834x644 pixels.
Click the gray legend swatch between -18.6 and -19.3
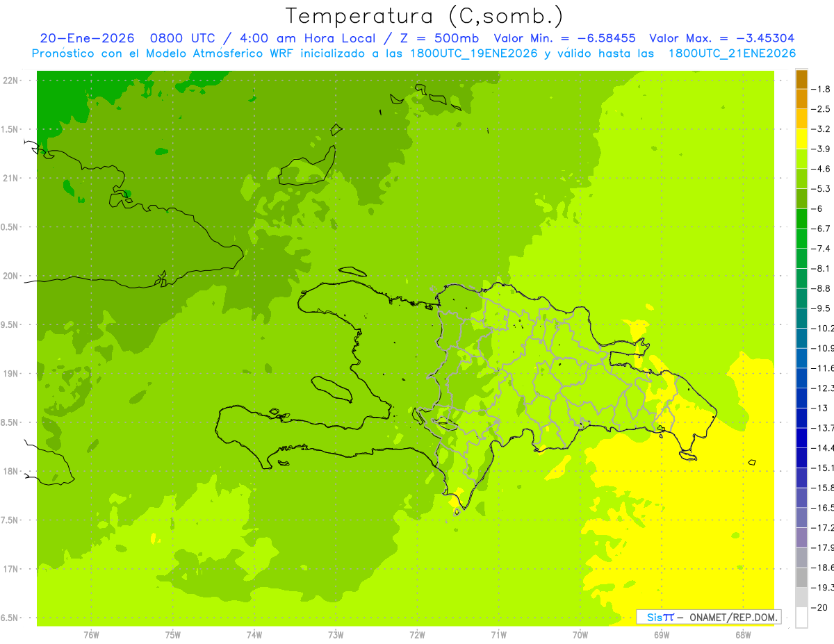pos(801,577)
